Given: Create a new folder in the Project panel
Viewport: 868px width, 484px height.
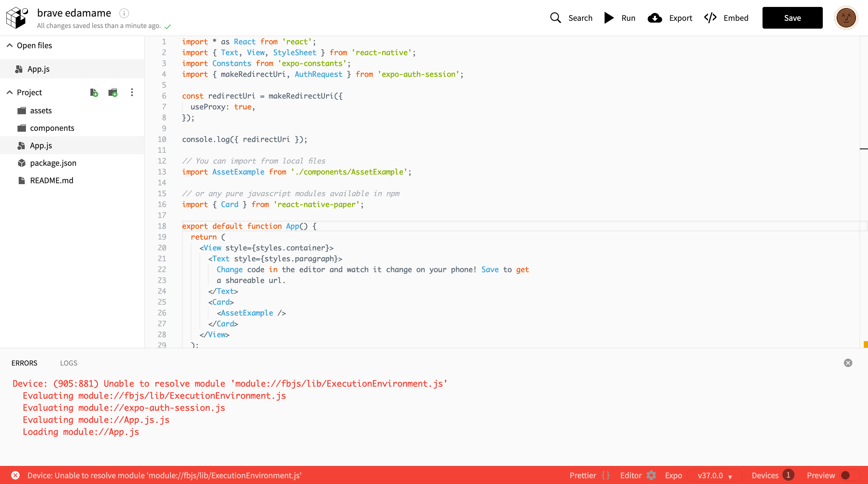Looking at the screenshot, I should coord(113,93).
